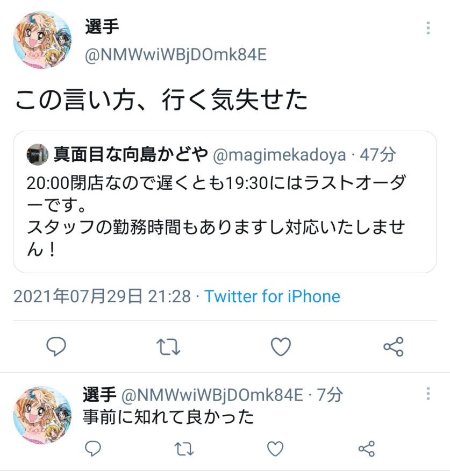The height and width of the screenshot is (476, 450).
Task: Open quoted tweet from 真面目な向島かどや
Action: [x=225, y=202]
